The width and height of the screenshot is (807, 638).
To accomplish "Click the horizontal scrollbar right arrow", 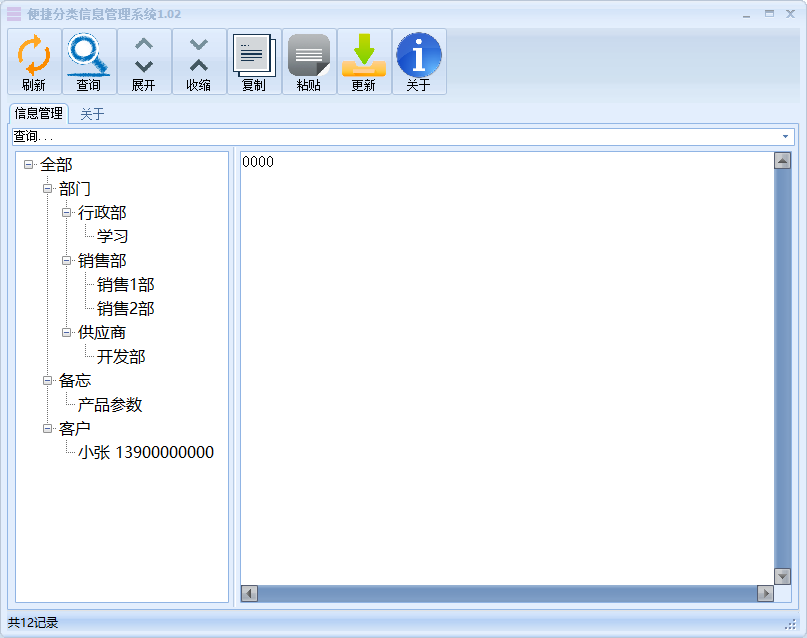I will pos(765,594).
